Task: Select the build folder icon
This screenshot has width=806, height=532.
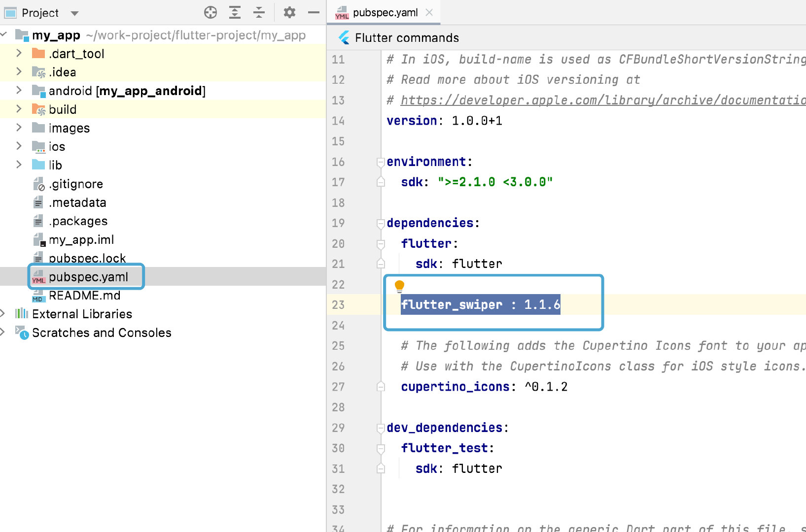Action: point(38,109)
